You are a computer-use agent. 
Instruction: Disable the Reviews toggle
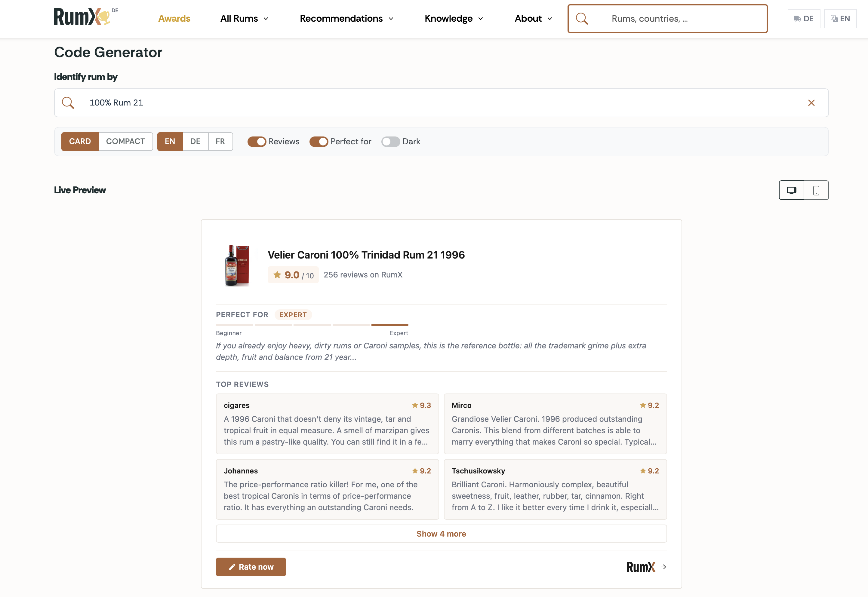pos(257,142)
